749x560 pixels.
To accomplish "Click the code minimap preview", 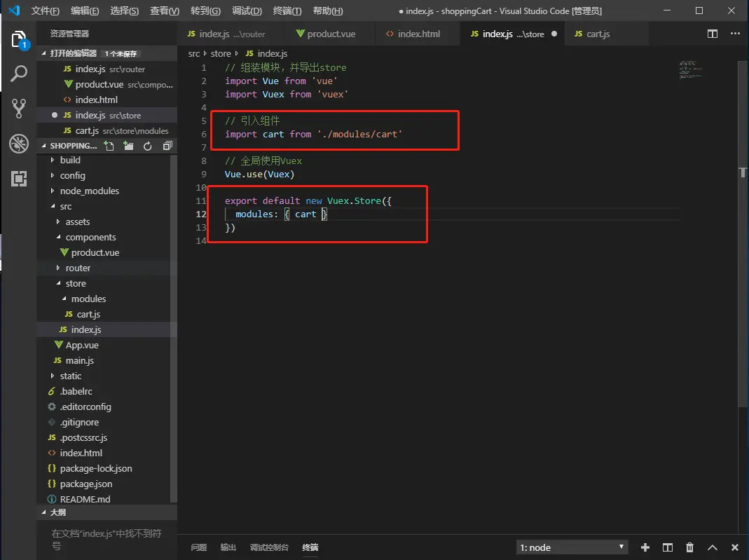I will pos(690,70).
